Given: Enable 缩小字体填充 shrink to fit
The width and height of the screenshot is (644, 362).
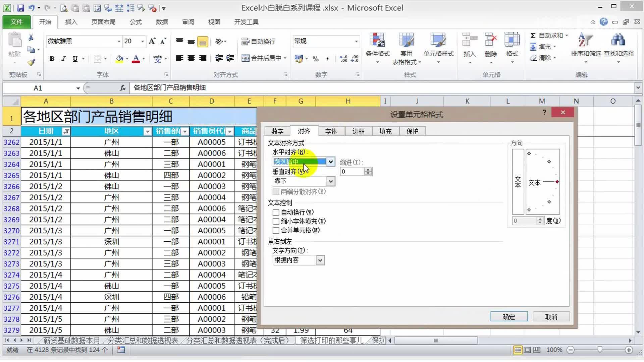Looking at the screenshot, I should [x=276, y=221].
